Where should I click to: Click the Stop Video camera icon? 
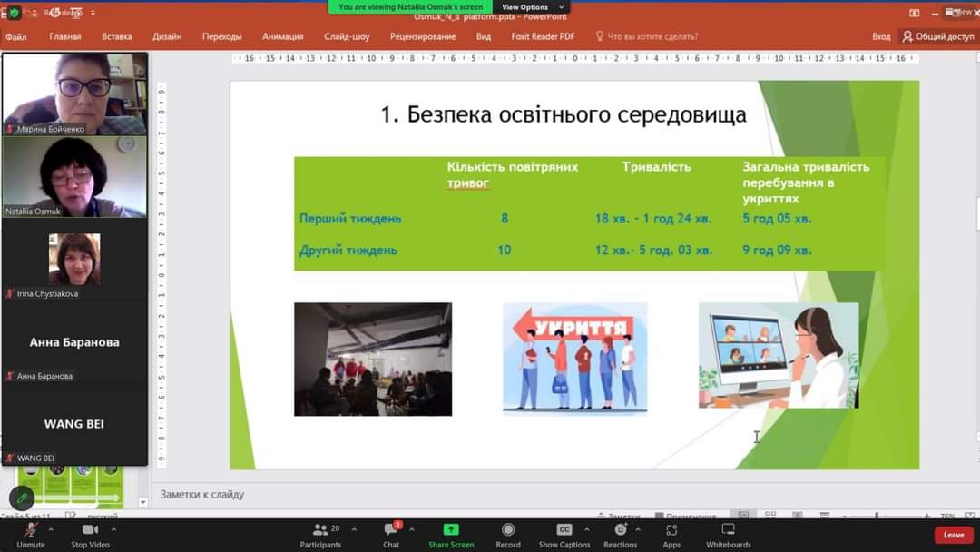pos(90,529)
